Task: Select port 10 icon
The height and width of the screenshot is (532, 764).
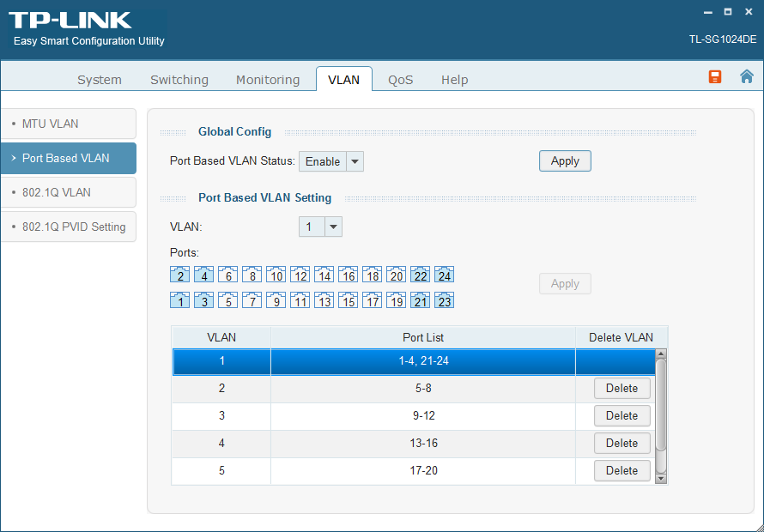Action: click(276, 275)
